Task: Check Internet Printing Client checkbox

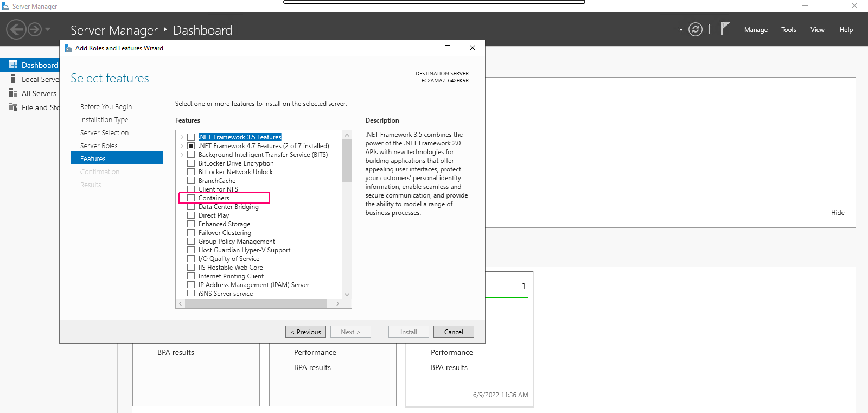Action: point(191,276)
